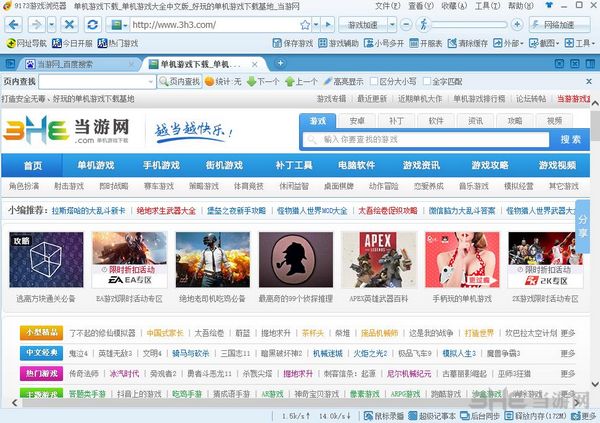Click the 页内查找 find button
Viewport: 600px width, 423px height.
point(180,82)
